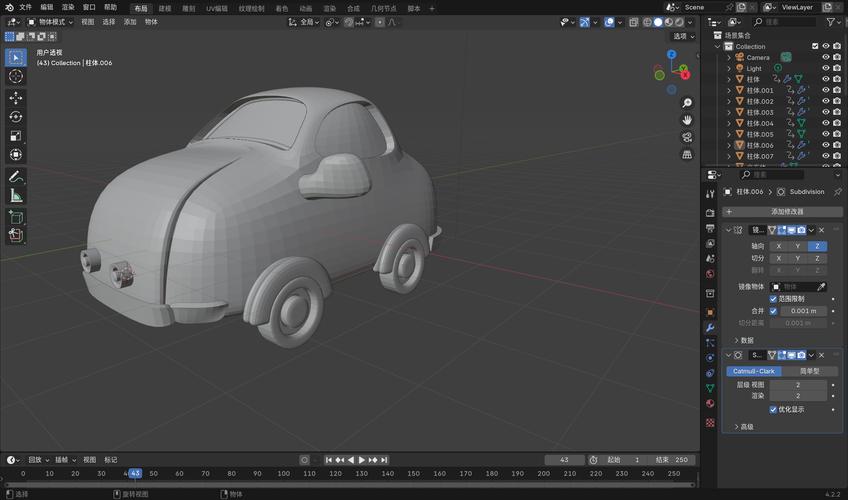Expand the 数据 section in mirror modifier

coord(744,340)
